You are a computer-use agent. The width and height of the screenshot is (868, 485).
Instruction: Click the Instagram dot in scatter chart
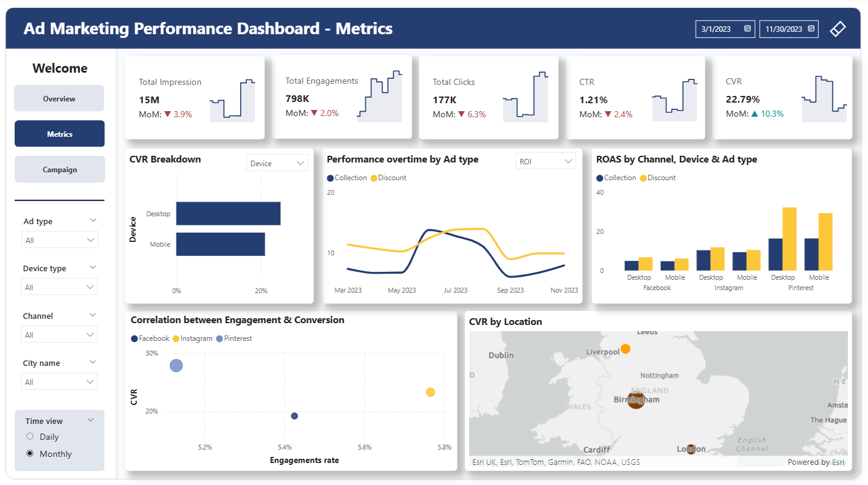click(430, 392)
